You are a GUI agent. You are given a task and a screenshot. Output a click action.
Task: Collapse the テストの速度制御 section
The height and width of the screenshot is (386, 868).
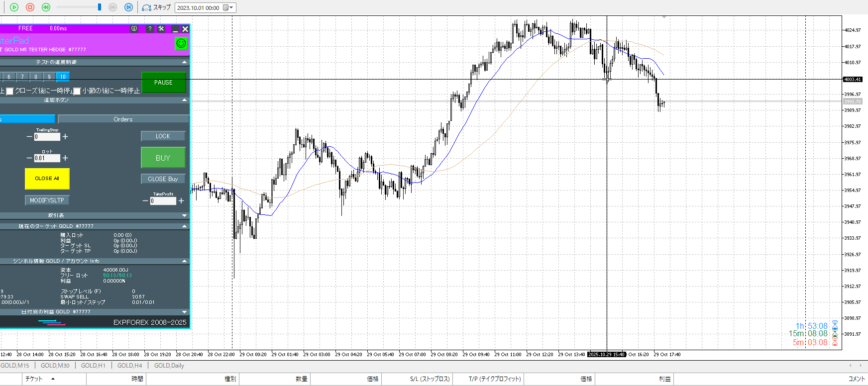(185, 62)
